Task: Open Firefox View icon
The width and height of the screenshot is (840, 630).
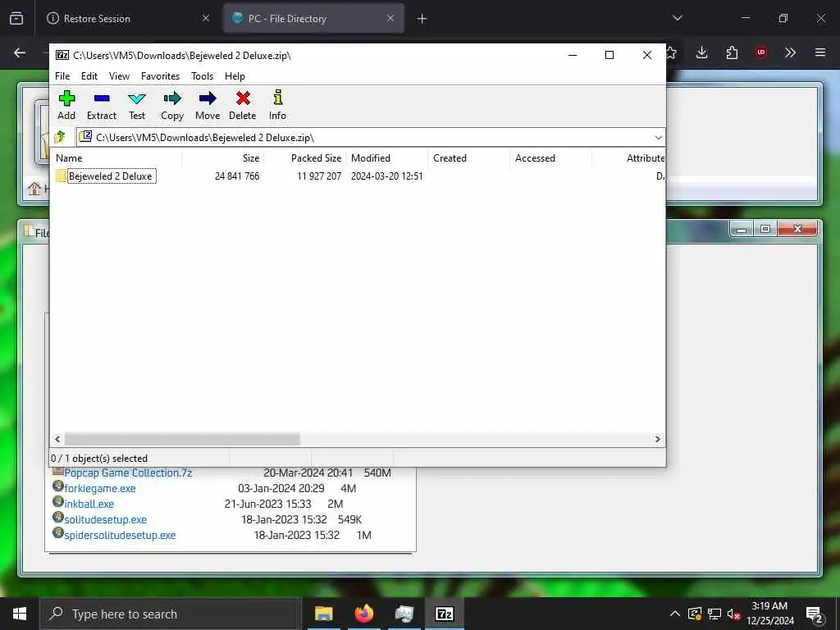Action: pos(16,19)
